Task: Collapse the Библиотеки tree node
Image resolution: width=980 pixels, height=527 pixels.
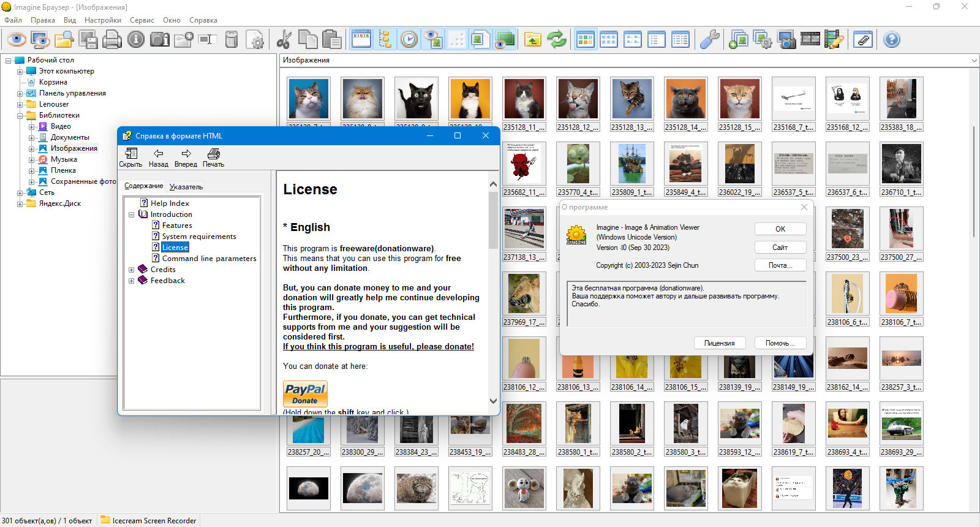Action: [x=20, y=115]
